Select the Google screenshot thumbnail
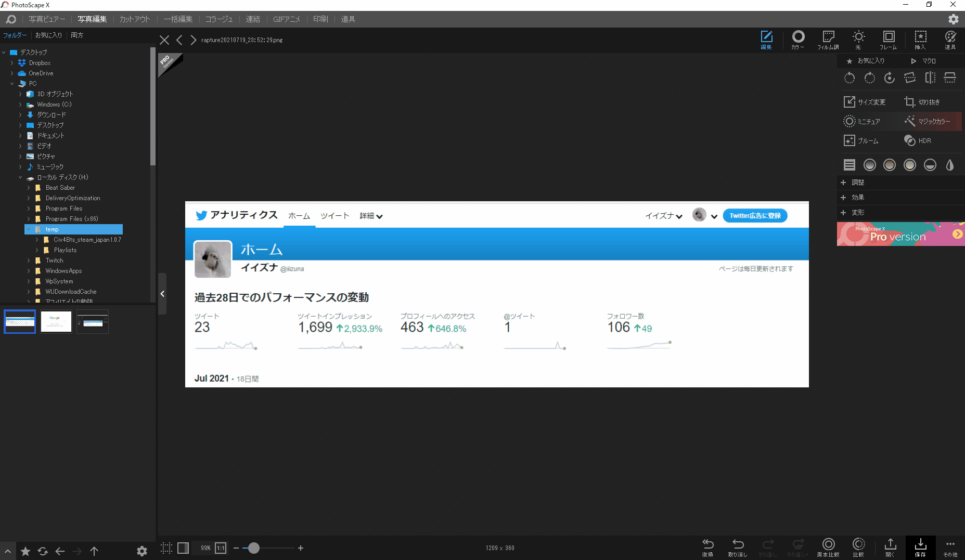Image resolution: width=965 pixels, height=560 pixels. (x=56, y=322)
